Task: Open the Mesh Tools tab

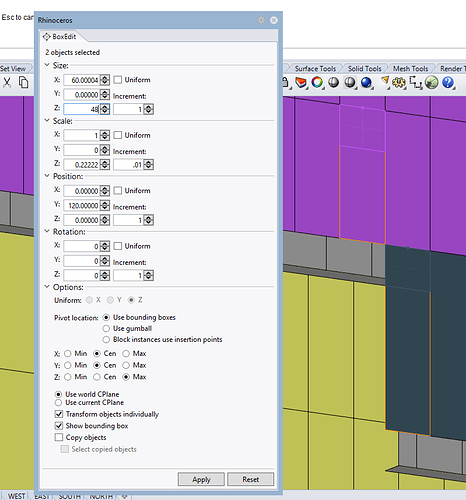Action: pyautogui.click(x=410, y=68)
